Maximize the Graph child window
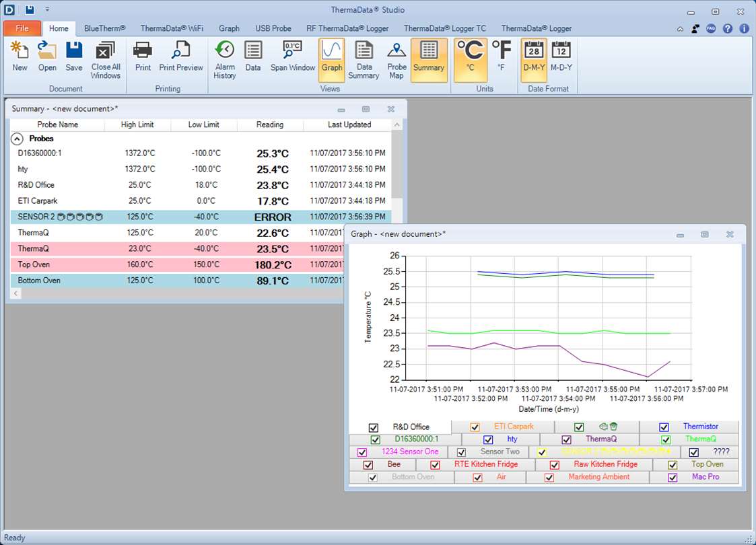This screenshot has width=756, height=545. pos(704,234)
